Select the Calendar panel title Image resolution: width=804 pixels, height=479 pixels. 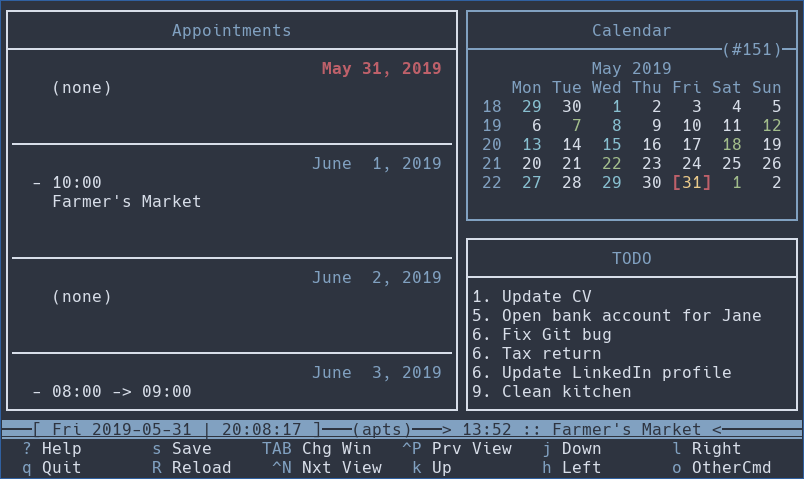pyautogui.click(x=631, y=31)
